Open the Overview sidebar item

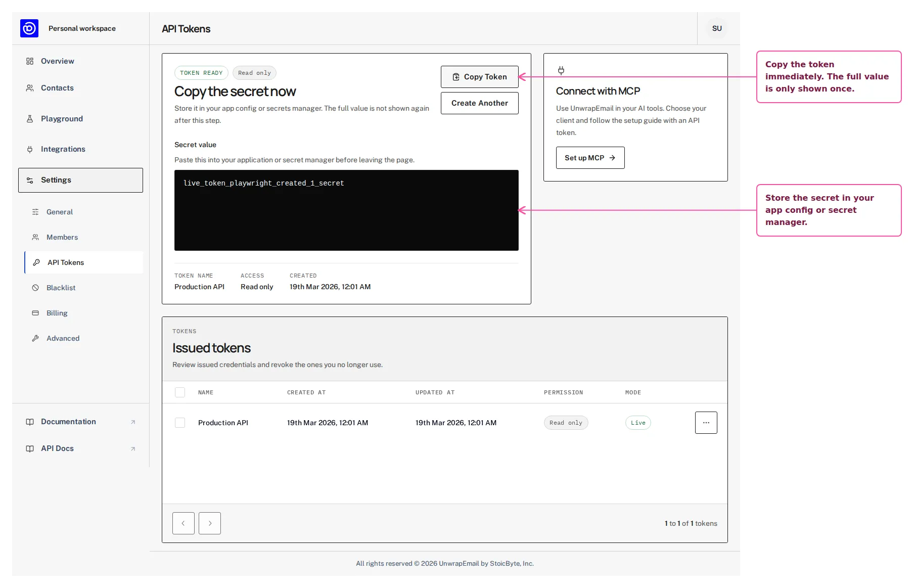click(x=80, y=61)
